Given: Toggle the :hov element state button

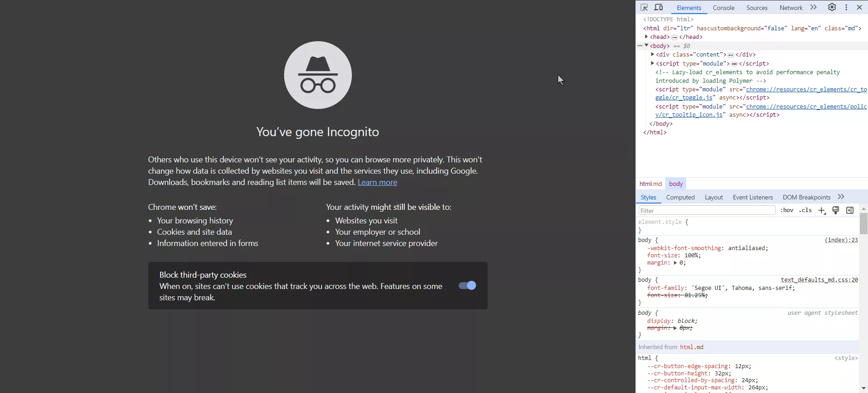Looking at the screenshot, I should (x=787, y=210).
